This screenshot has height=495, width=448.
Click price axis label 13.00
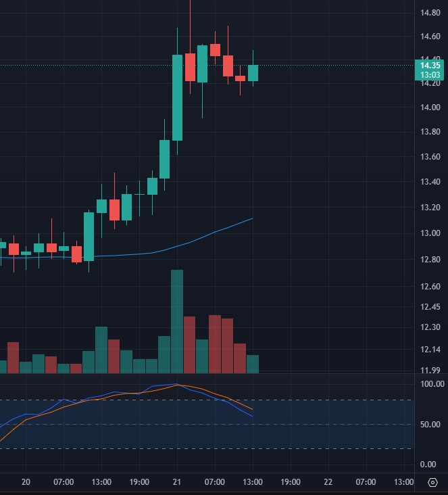[x=430, y=233]
